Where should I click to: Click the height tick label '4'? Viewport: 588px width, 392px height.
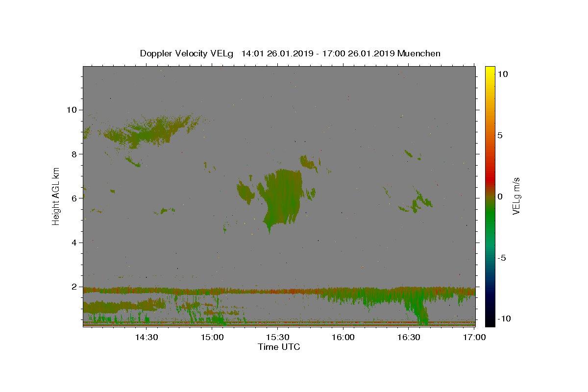(x=74, y=243)
